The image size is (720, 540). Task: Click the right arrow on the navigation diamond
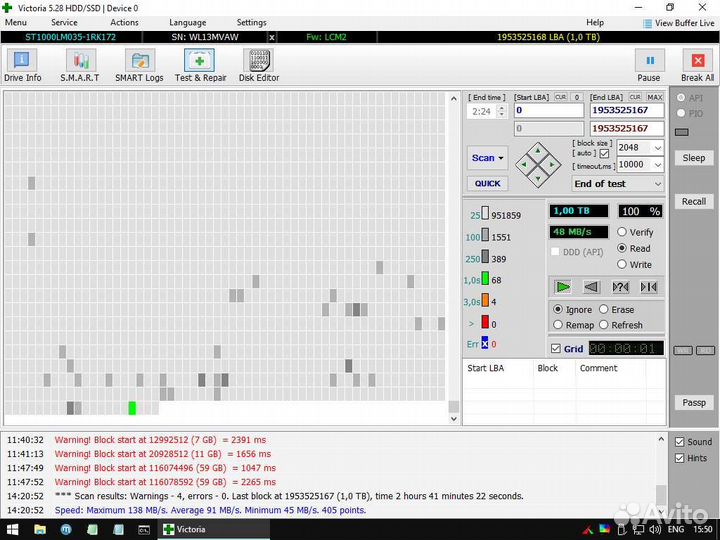click(x=552, y=164)
